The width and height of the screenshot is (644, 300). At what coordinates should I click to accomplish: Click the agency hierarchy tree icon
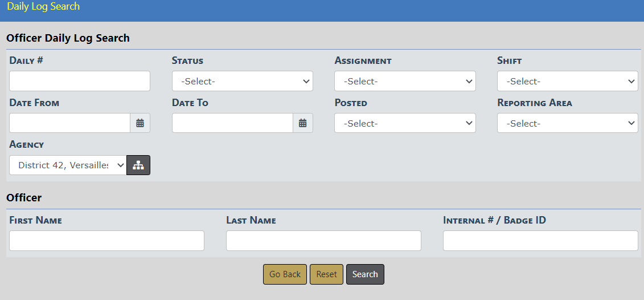[x=138, y=165]
